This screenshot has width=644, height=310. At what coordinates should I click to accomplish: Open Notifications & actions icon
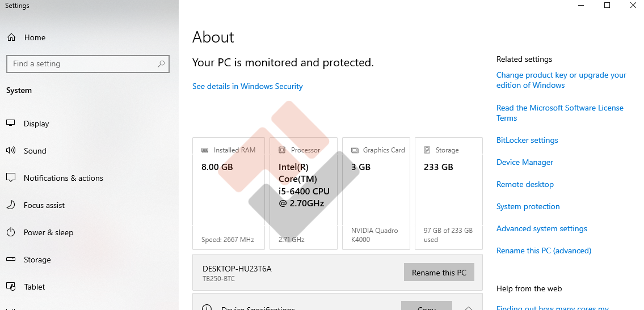pyautogui.click(x=11, y=178)
